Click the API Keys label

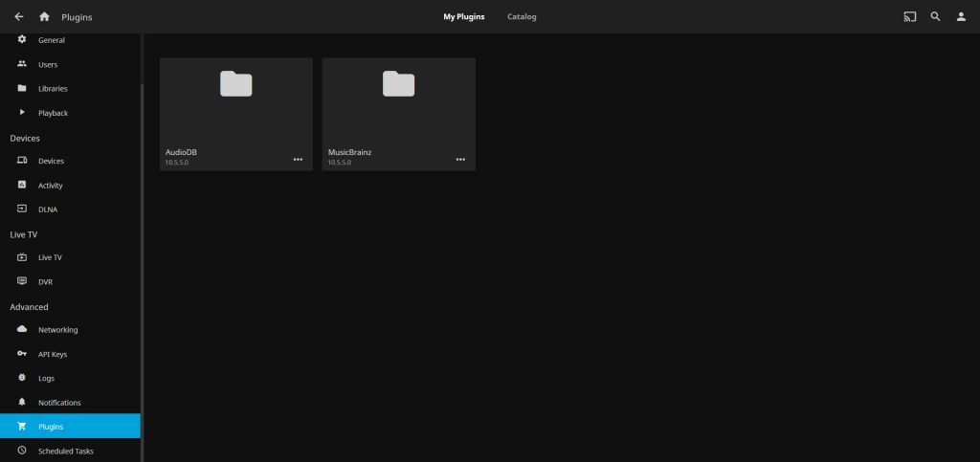click(x=53, y=354)
